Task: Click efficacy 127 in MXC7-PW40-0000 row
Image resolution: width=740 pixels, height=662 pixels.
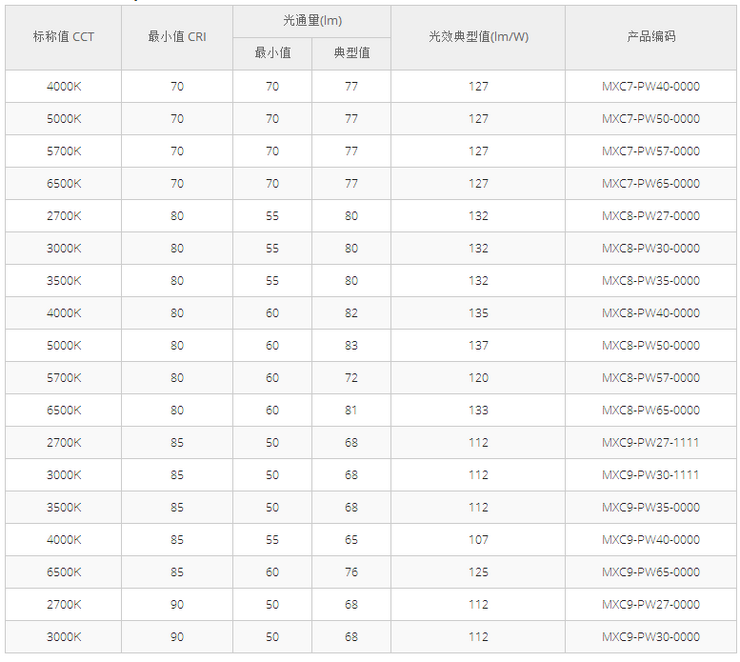Action: point(478,86)
